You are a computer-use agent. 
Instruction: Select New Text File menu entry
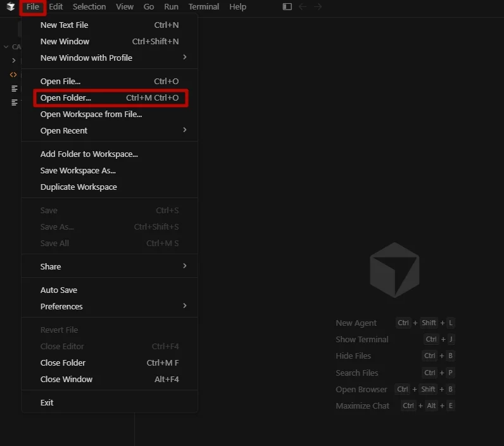[110, 25]
